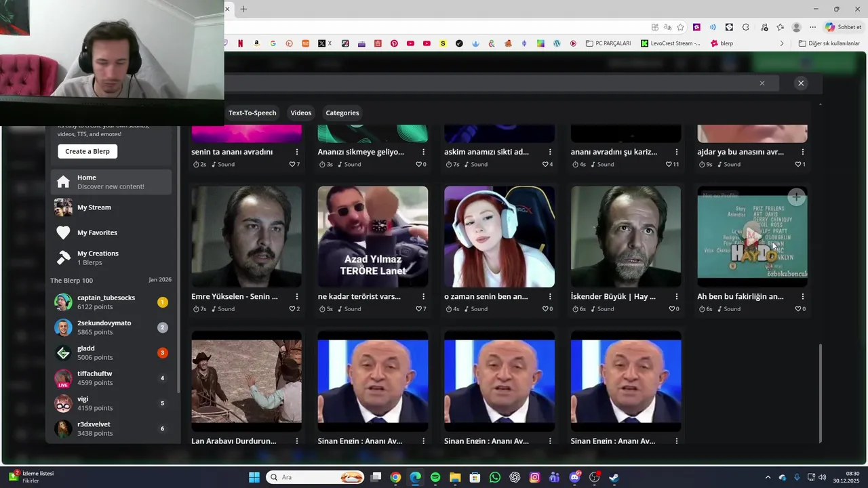
Task: Open browser settings three-dot menu
Action: point(812,27)
